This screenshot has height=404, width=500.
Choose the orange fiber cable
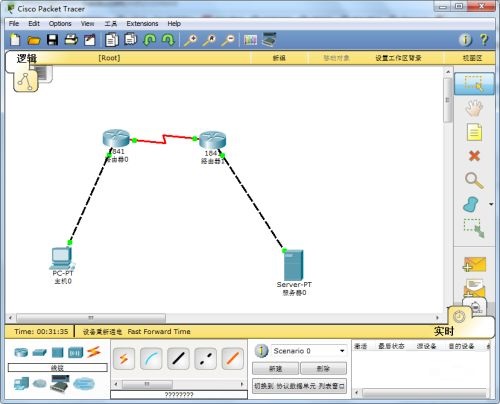233,359
